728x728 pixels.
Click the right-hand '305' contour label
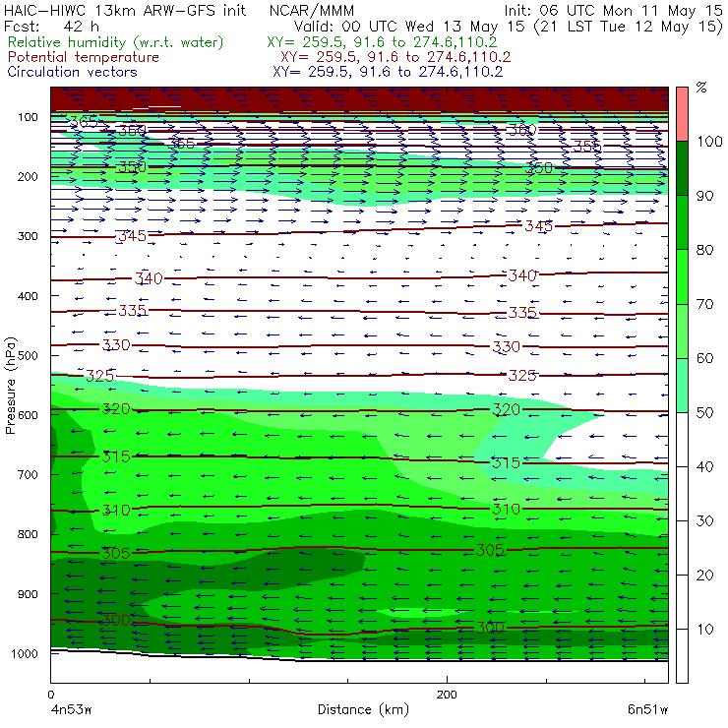coord(490,550)
